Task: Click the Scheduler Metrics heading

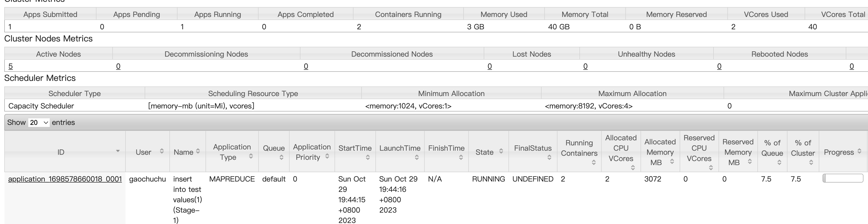Action: [x=40, y=78]
